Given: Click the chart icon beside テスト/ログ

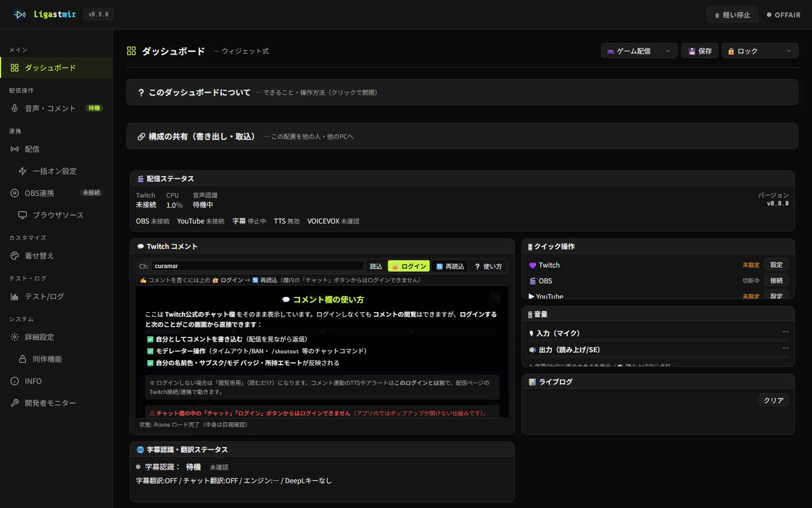Looking at the screenshot, I should pyautogui.click(x=15, y=296).
